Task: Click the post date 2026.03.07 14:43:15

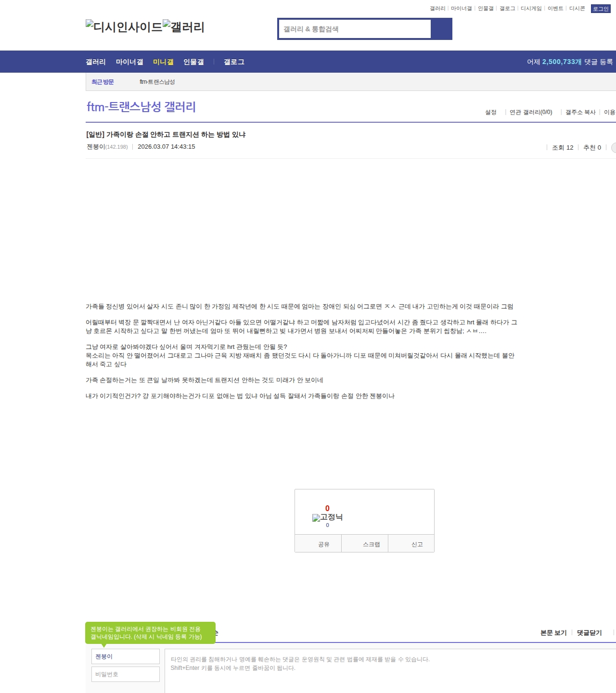Action: [x=167, y=147]
